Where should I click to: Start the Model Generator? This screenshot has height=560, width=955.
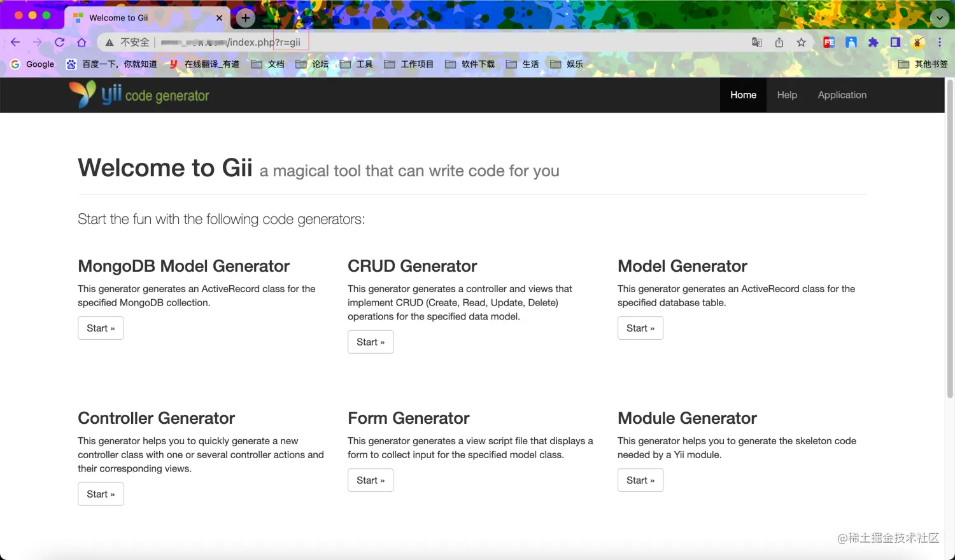coord(640,328)
